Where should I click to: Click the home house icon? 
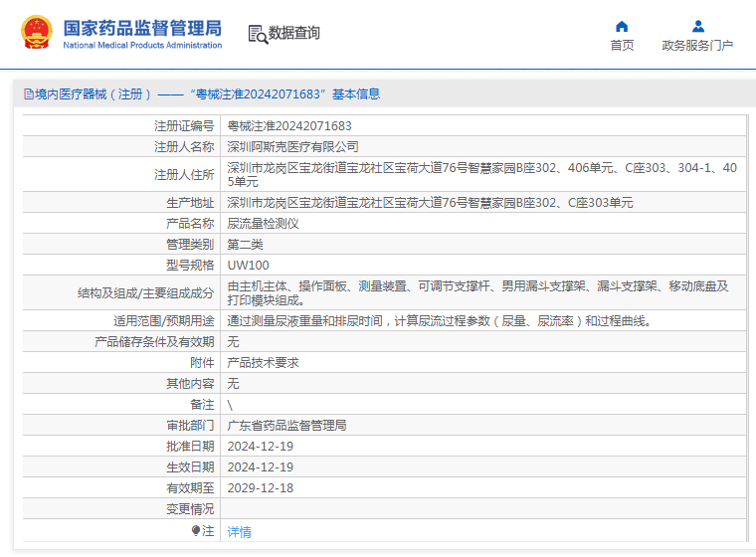click(x=622, y=26)
